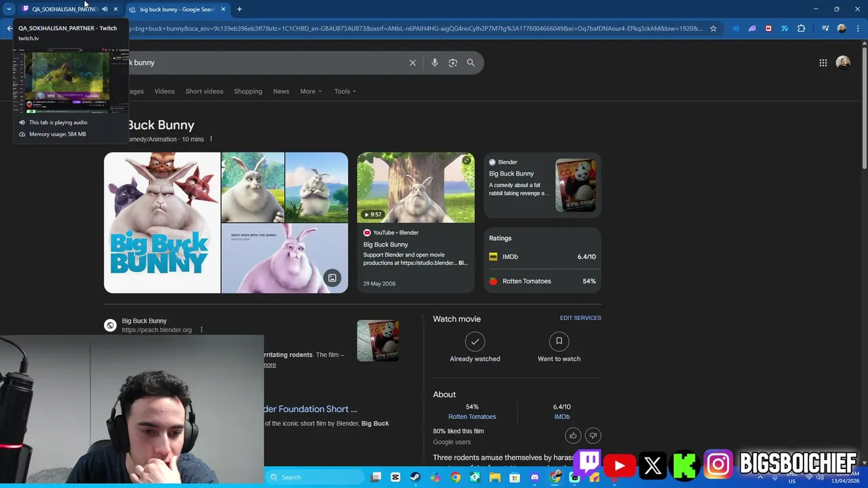868x488 pixels.
Task: Open the image gallery icon on pink bunny
Action: click(332, 278)
